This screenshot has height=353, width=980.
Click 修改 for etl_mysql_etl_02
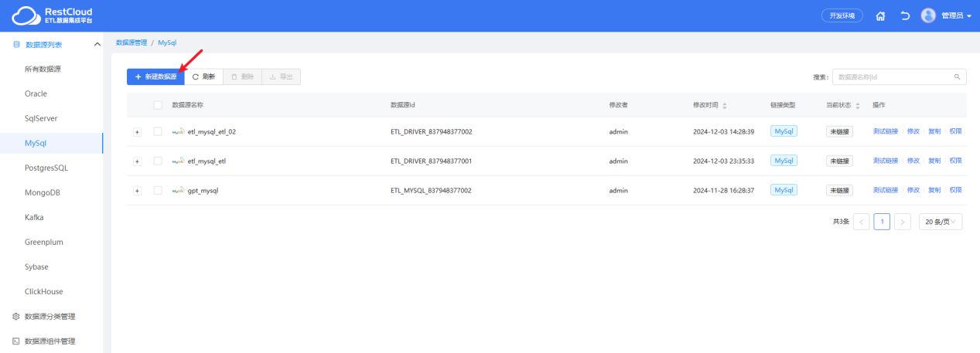[913, 131]
